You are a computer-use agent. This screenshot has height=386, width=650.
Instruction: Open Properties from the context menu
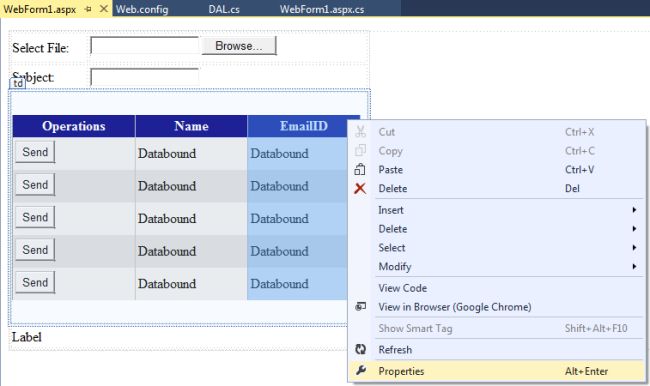pyautogui.click(x=496, y=371)
